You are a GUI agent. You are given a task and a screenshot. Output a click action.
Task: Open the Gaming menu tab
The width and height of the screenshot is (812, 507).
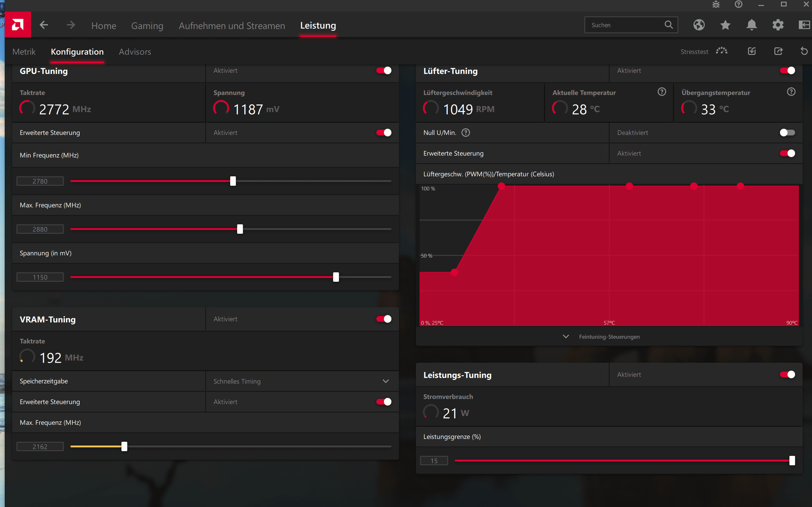point(147,25)
